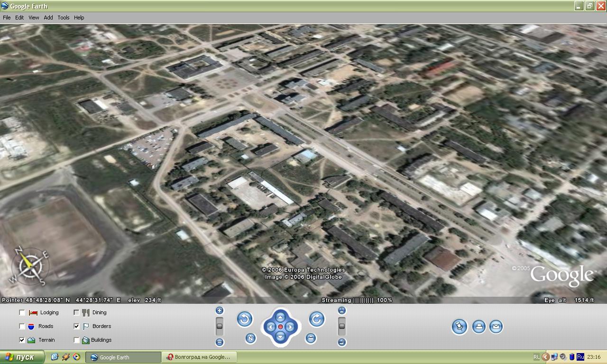Reset the tilt of the view

tap(311, 338)
